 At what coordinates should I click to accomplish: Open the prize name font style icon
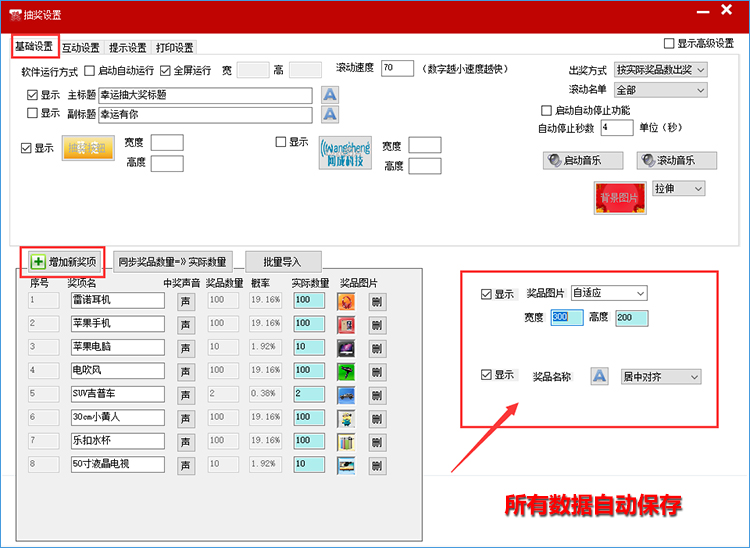[599, 376]
